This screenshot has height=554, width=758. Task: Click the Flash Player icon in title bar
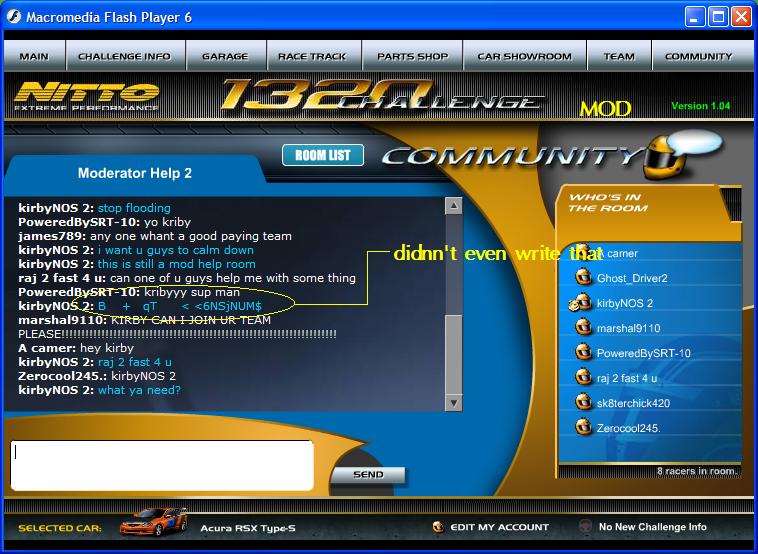[14, 17]
